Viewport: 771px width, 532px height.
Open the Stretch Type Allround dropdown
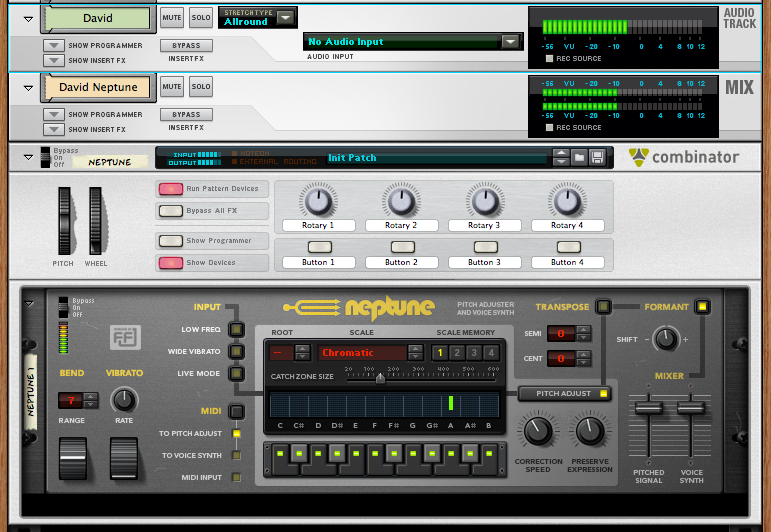[x=286, y=18]
